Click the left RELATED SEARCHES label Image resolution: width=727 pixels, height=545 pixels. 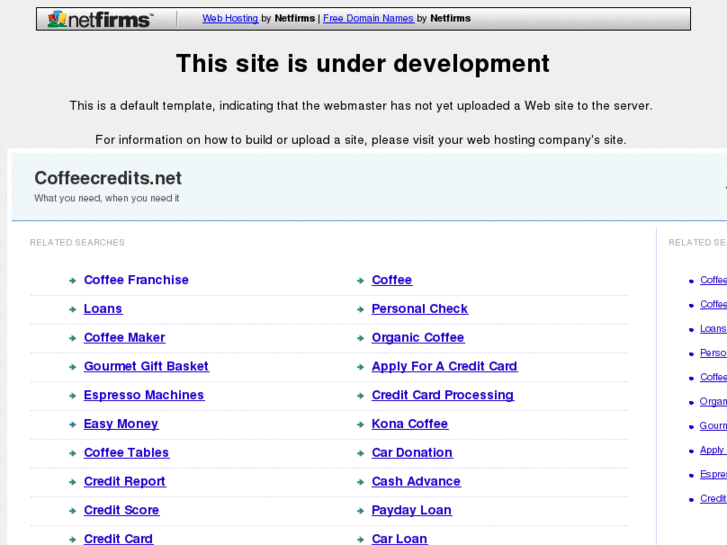[x=77, y=242]
